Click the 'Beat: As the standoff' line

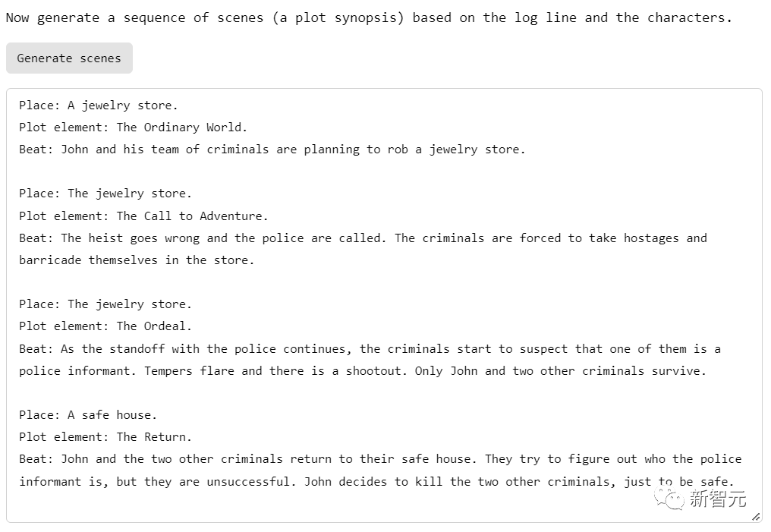point(370,349)
